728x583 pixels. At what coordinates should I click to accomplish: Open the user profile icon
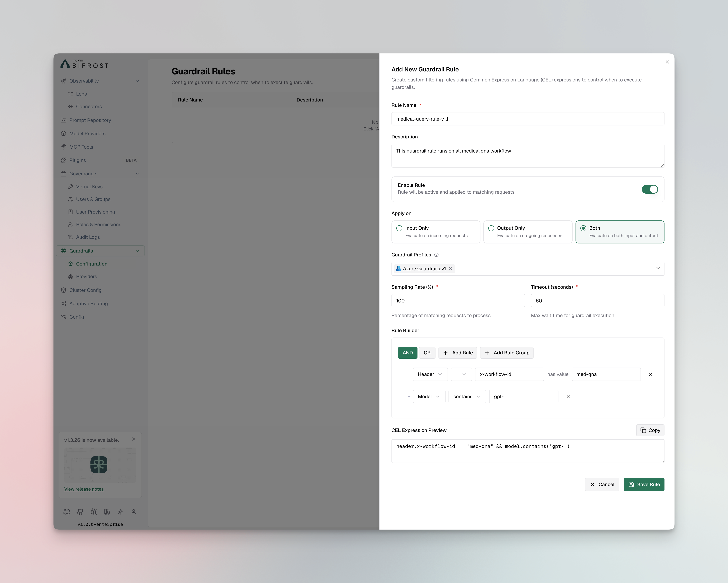(x=134, y=512)
